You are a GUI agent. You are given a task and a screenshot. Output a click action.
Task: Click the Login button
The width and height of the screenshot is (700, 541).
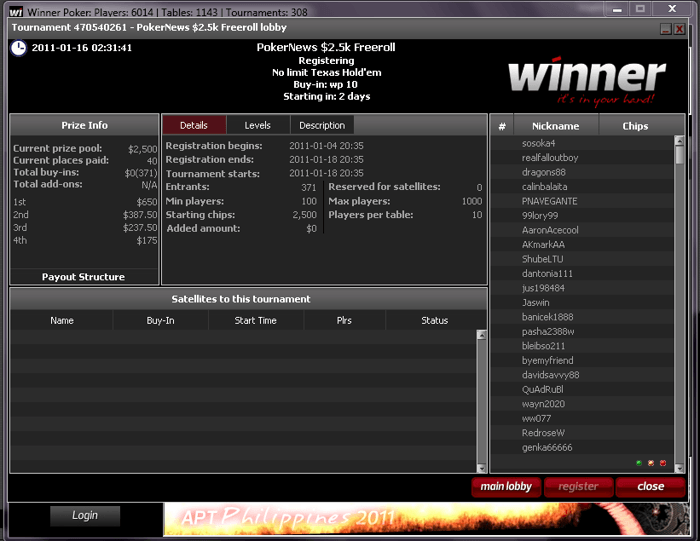coord(85,516)
